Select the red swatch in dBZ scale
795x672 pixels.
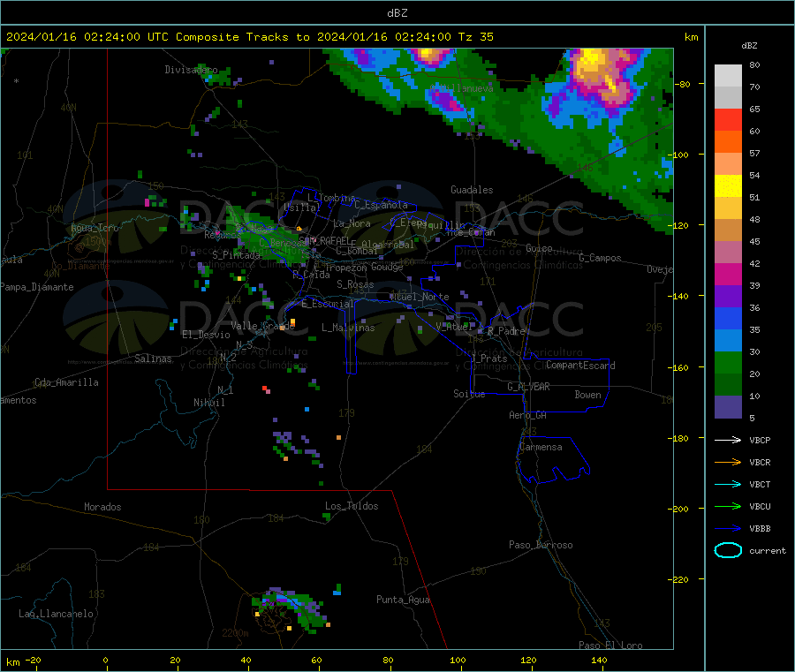728,119
